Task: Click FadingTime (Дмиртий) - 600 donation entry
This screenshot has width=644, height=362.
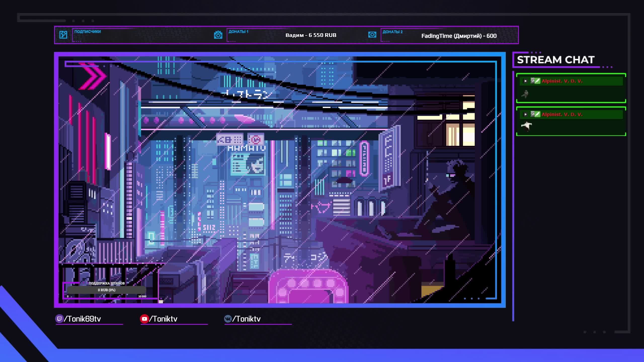Action: point(459,36)
